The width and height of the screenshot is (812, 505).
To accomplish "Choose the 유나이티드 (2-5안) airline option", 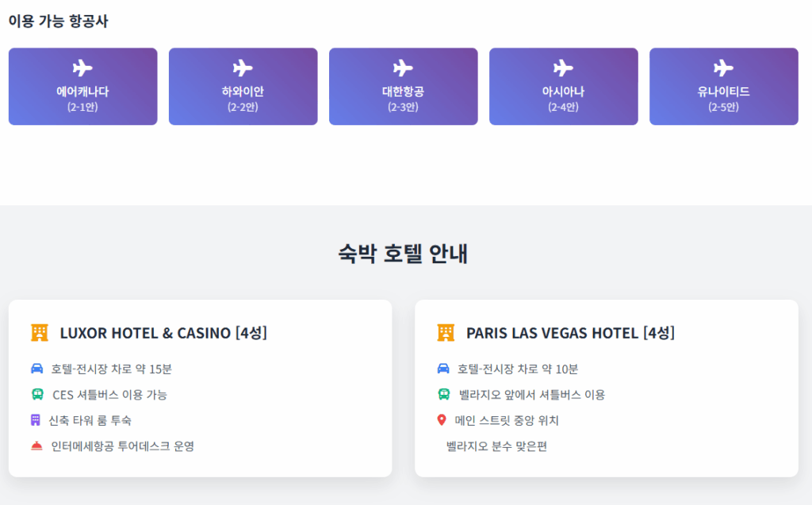I will tap(724, 86).
